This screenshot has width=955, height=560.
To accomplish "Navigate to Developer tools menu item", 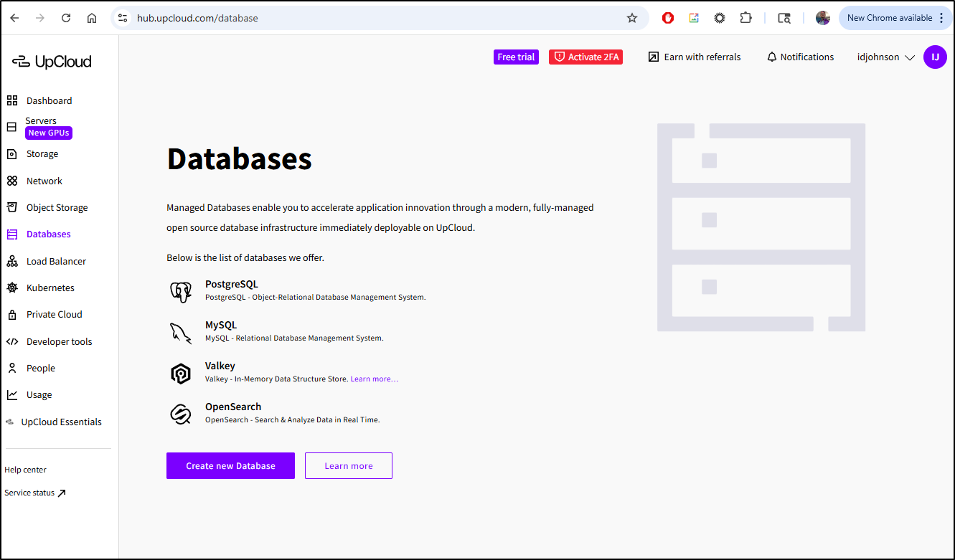I will pyautogui.click(x=59, y=341).
